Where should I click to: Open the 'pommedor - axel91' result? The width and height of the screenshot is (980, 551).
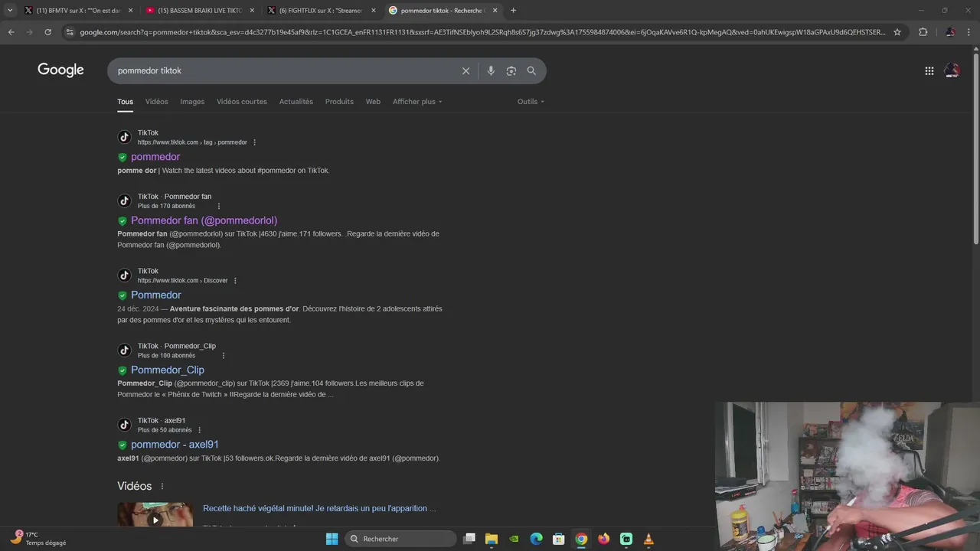point(175,445)
